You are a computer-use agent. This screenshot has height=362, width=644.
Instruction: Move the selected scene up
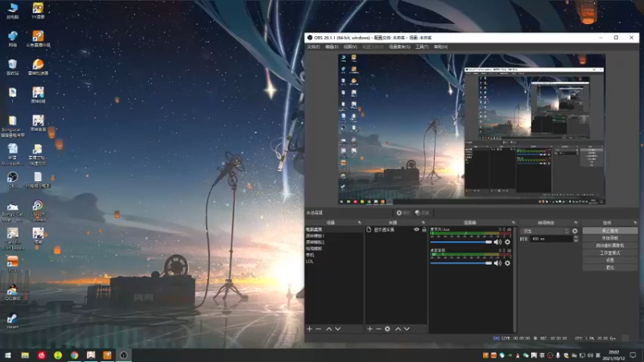329,329
